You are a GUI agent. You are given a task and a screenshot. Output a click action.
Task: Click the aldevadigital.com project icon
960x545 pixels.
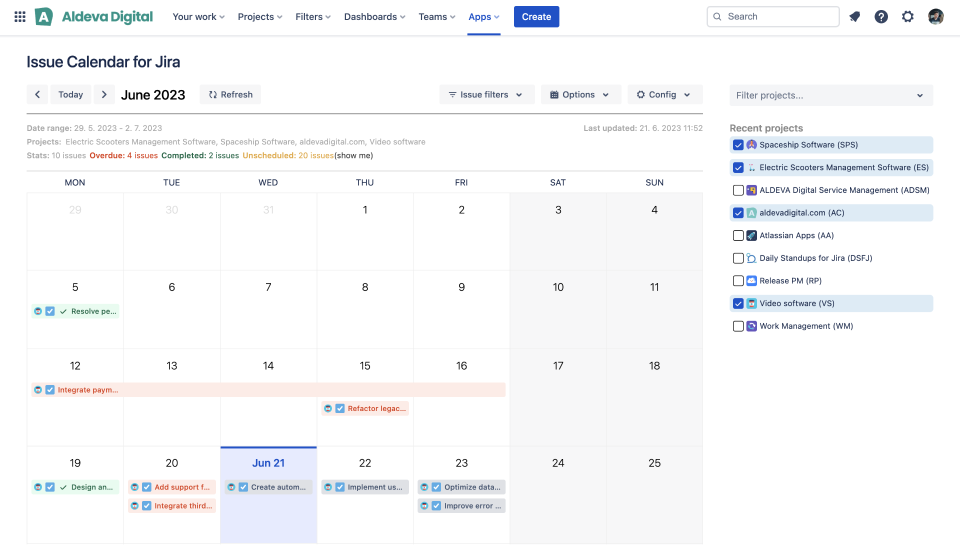click(751, 212)
